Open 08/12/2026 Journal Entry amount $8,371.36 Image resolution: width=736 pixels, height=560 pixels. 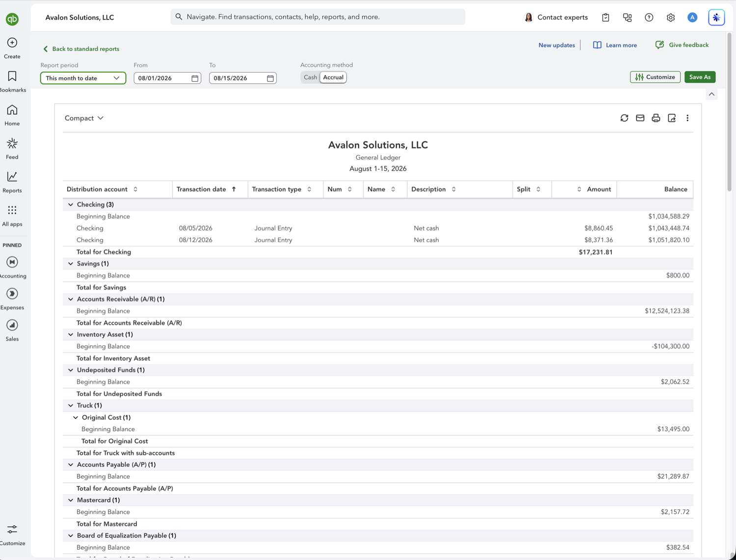[x=598, y=240]
